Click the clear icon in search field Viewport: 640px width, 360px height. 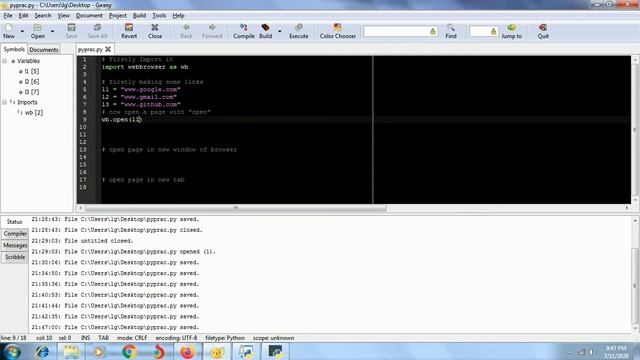point(433,31)
